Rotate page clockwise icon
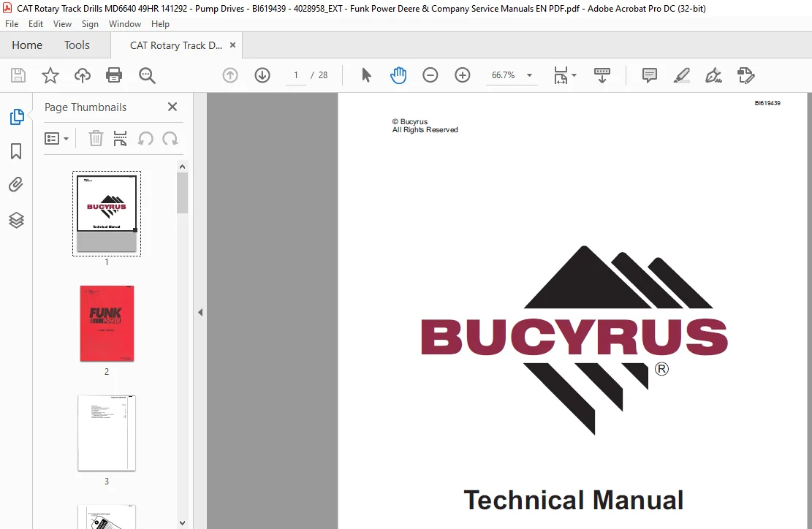Image resolution: width=812 pixels, height=529 pixels. coord(170,139)
